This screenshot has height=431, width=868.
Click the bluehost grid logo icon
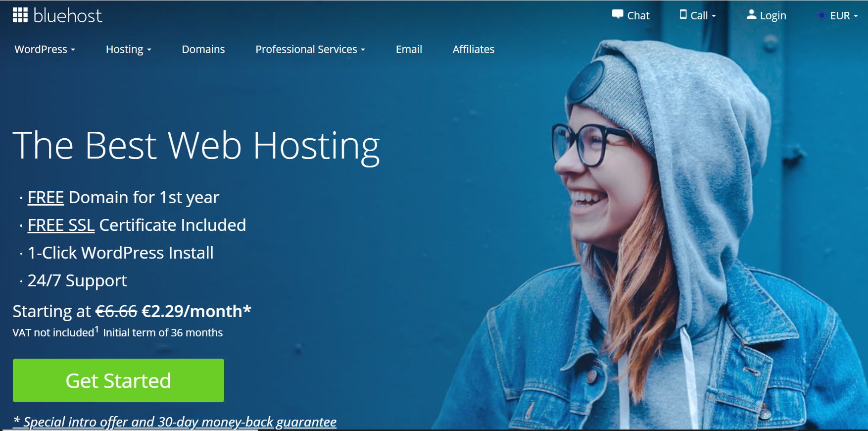point(20,15)
